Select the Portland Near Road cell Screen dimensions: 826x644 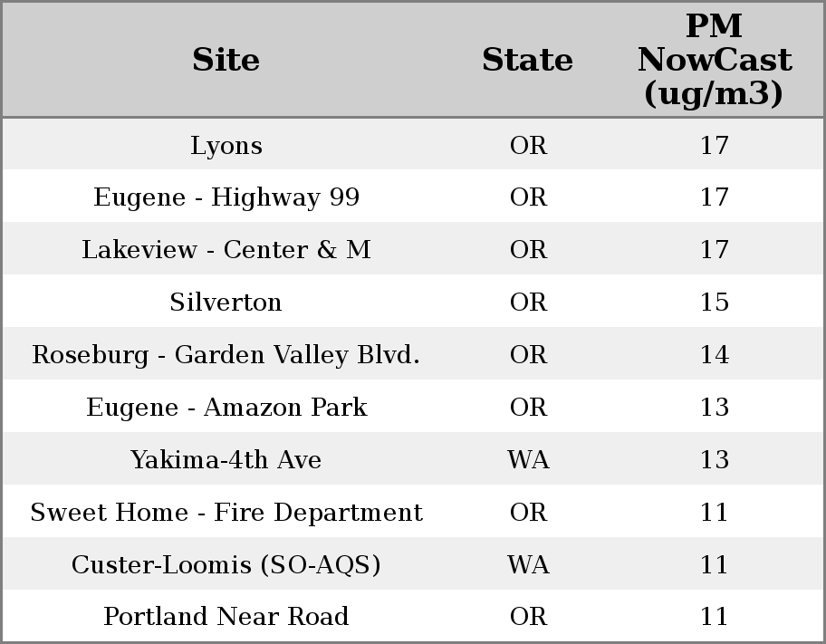(x=226, y=616)
